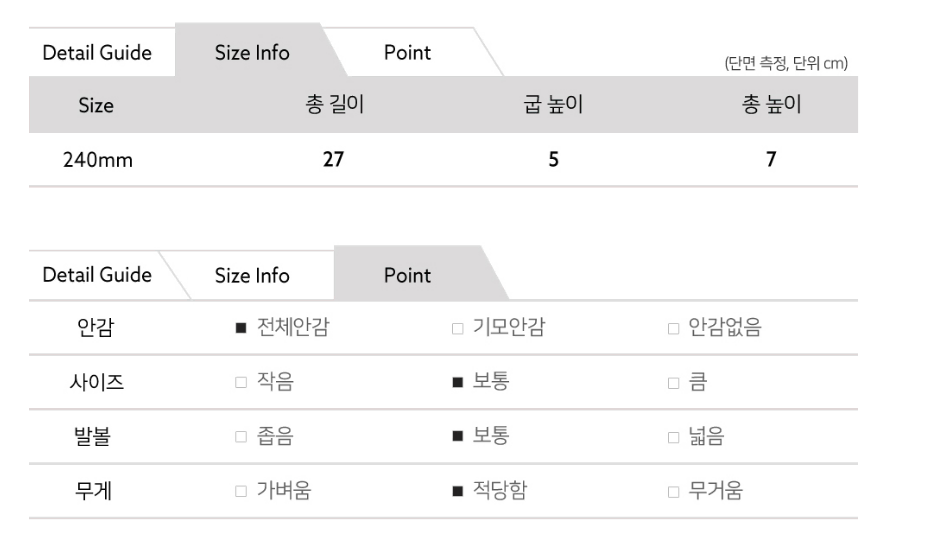
Task: Switch to Size Info tab in top table
Action: tap(252, 53)
